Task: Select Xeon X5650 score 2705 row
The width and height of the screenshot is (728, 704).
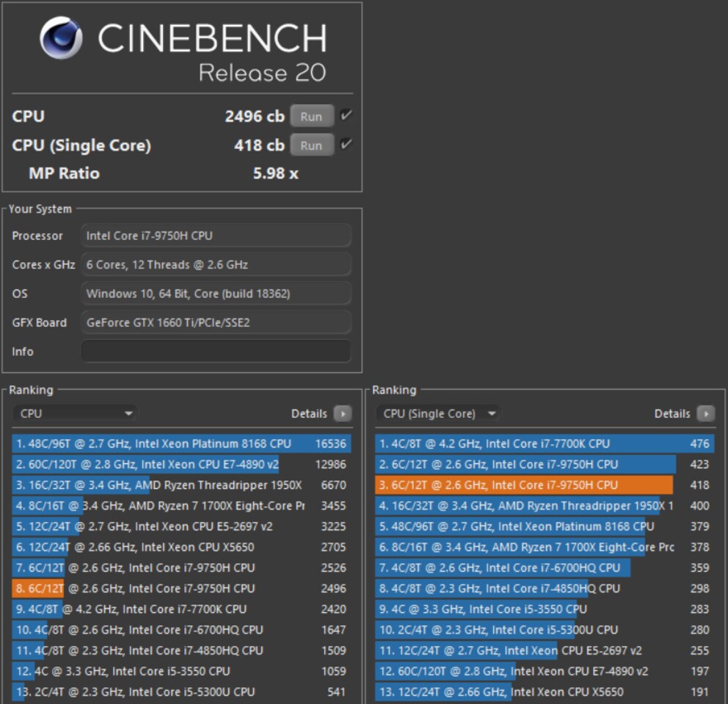Action: [181, 547]
